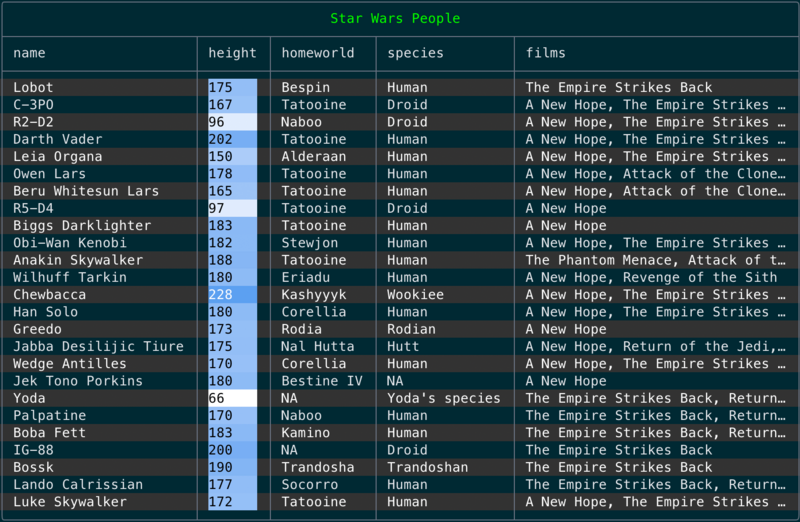The width and height of the screenshot is (800, 522).
Task: Click species Rodian
Action: tap(411, 329)
